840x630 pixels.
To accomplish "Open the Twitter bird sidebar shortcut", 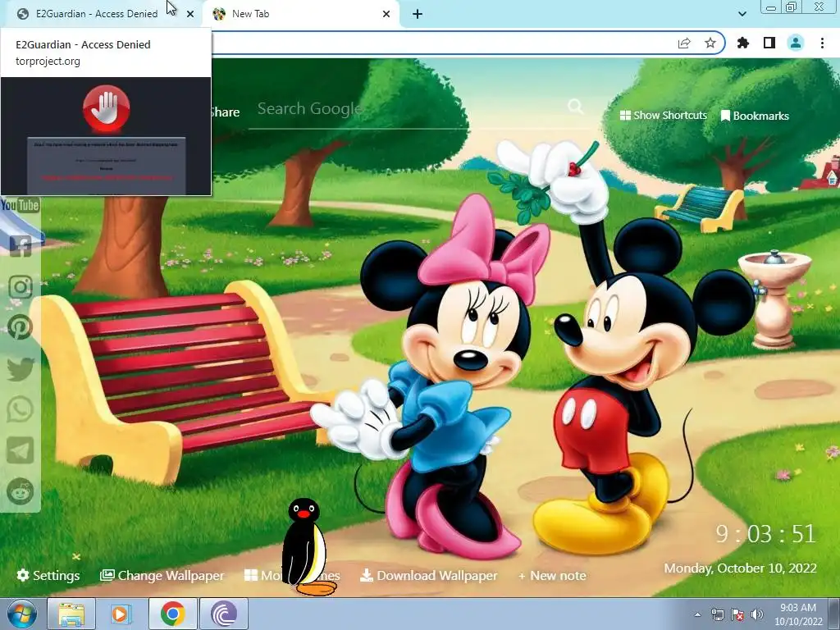I will 21,368.
